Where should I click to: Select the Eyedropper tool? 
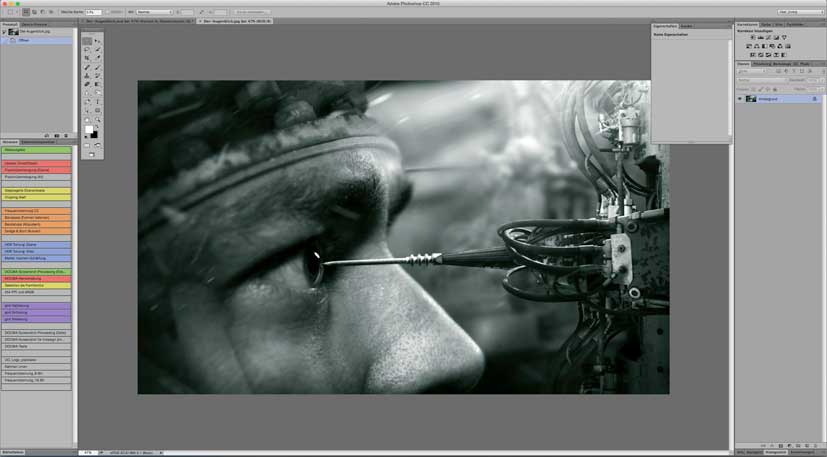98,58
